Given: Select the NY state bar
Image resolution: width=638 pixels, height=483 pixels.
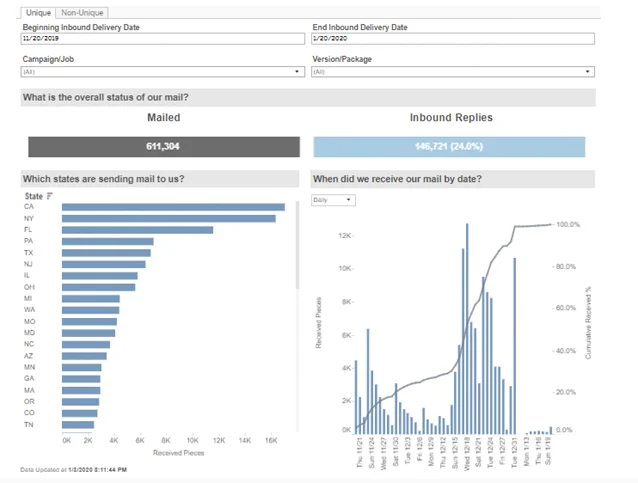Looking at the screenshot, I should [169, 219].
